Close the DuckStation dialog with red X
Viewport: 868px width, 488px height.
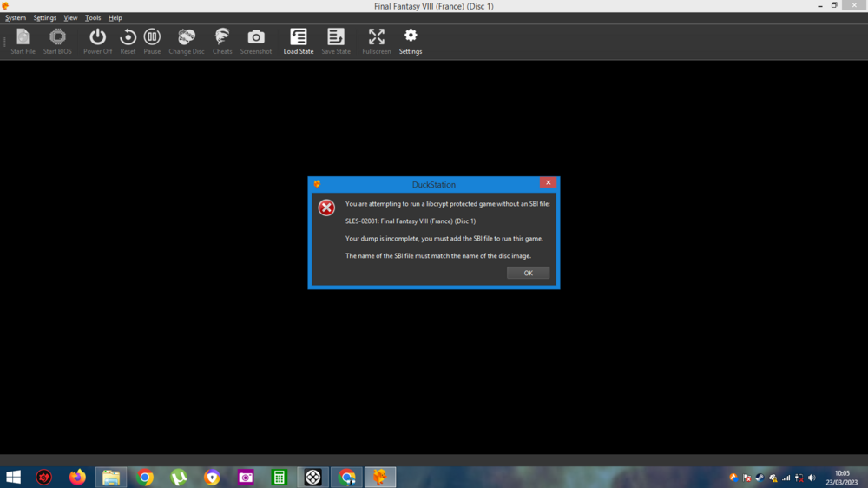pyautogui.click(x=547, y=183)
